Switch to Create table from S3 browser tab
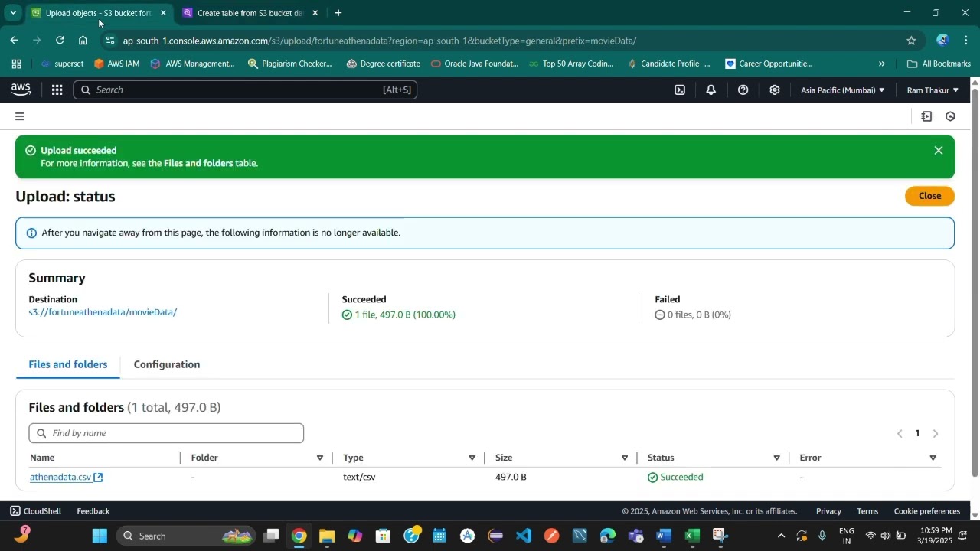 point(250,13)
